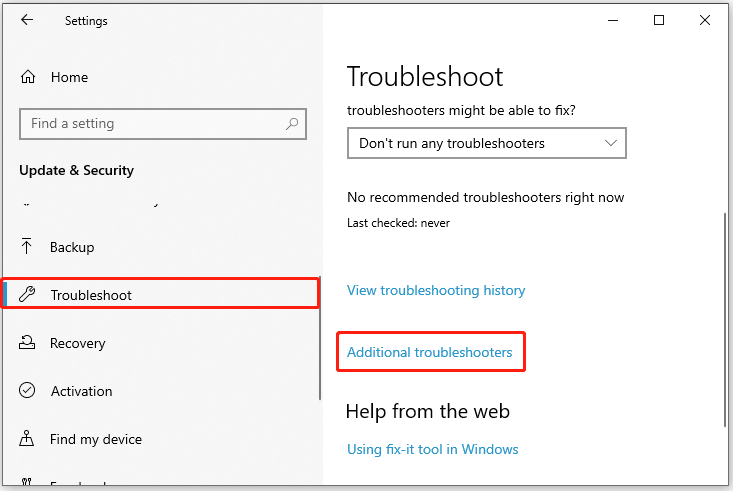Maximize the Settings window
The width and height of the screenshot is (733, 491).
pos(659,20)
